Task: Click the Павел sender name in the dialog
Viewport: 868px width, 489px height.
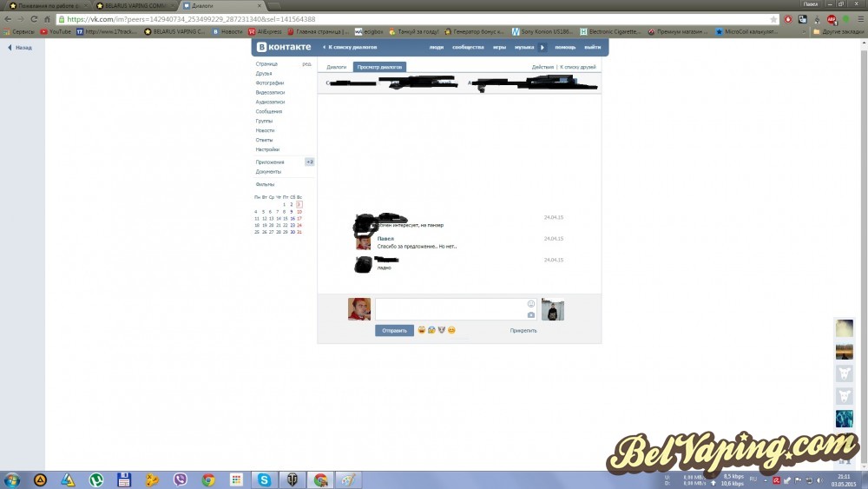Action: (x=385, y=239)
